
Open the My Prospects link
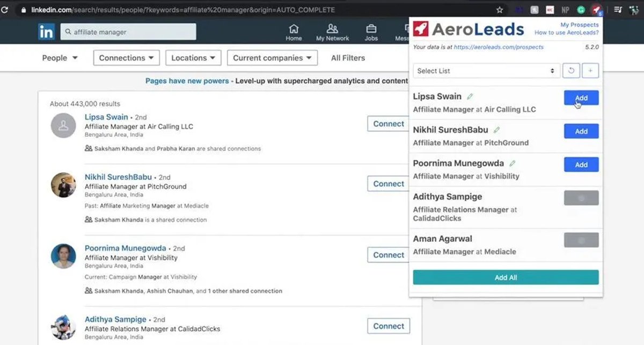[x=580, y=25]
